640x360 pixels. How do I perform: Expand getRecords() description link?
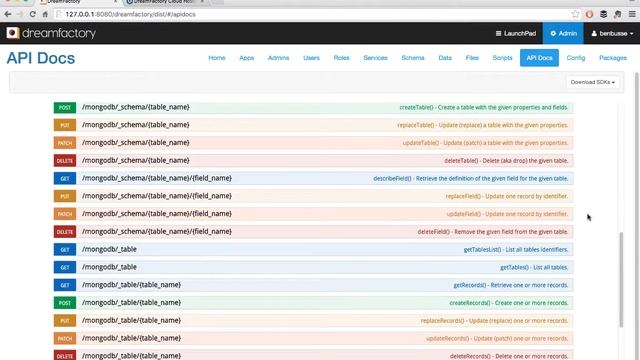coord(511,285)
